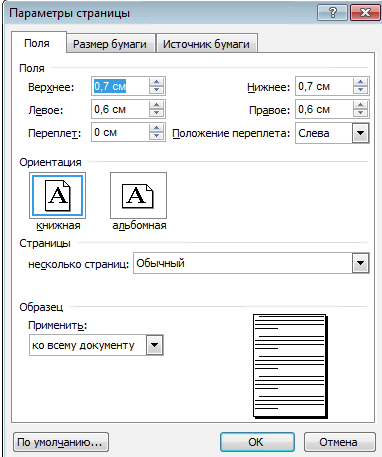
Task: Click the Параметры страницы title text
Action: pos(69,13)
